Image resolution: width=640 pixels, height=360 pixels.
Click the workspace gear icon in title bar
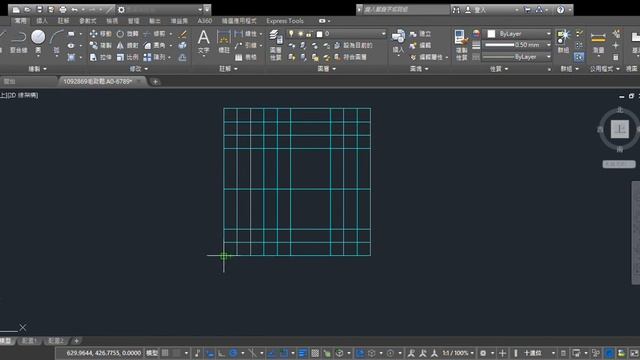121,9
